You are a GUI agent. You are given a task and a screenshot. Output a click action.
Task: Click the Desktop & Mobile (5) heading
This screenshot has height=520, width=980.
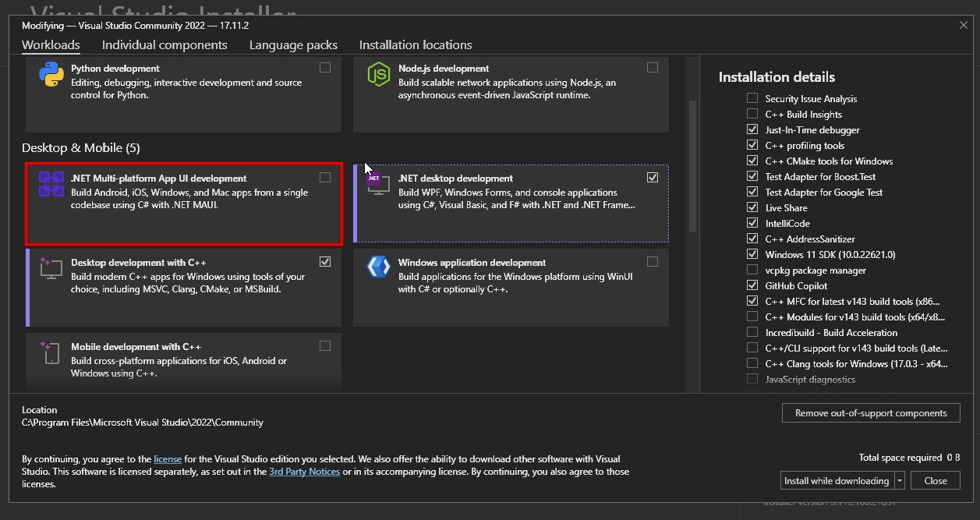[x=81, y=147]
